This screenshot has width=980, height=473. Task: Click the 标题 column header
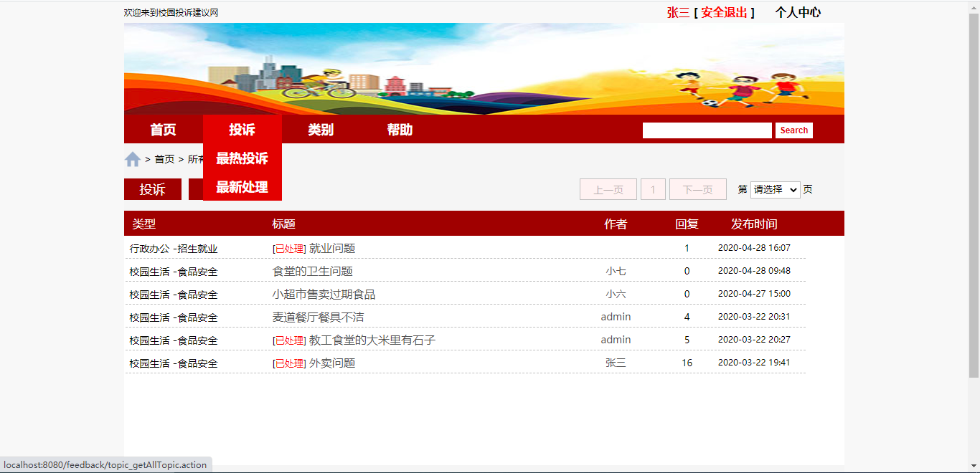coord(283,224)
